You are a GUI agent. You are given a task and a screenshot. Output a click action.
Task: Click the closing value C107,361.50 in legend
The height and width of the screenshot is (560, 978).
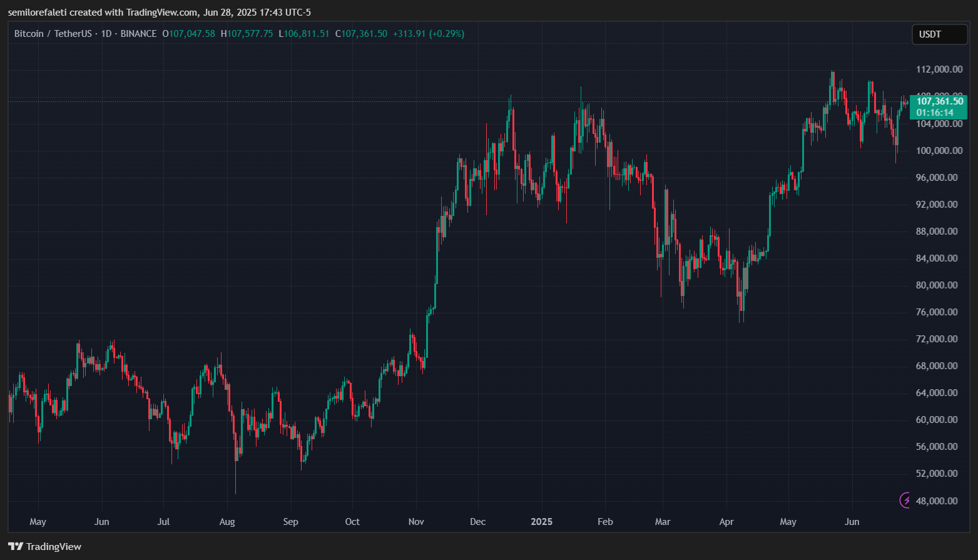[361, 34]
